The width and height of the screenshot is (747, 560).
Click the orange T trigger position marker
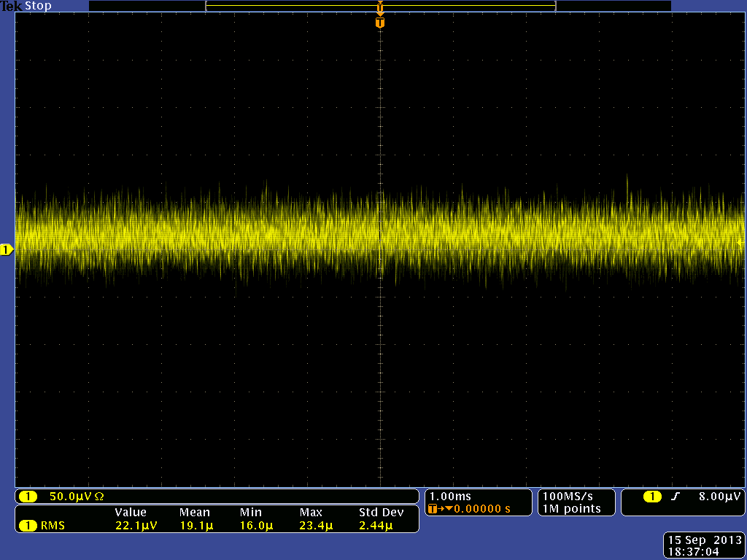click(379, 23)
